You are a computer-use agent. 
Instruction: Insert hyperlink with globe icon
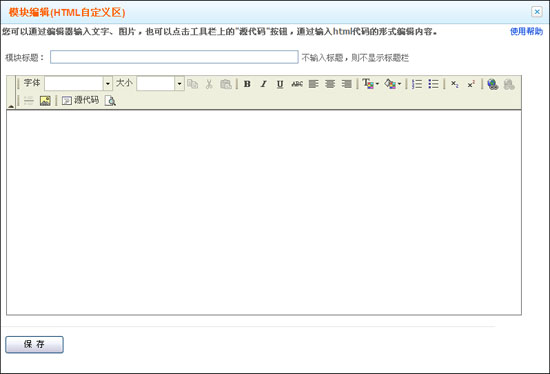[492, 84]
